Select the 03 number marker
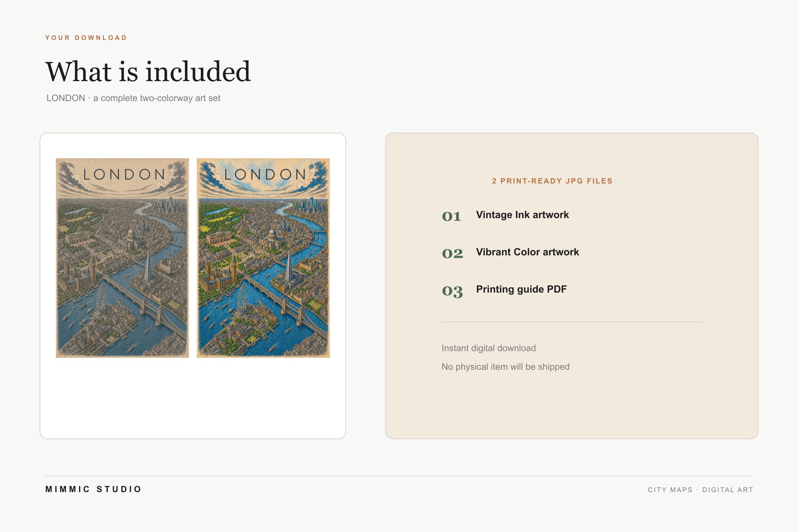The width and height of the screenshot is (798, 532). (452, 291)
